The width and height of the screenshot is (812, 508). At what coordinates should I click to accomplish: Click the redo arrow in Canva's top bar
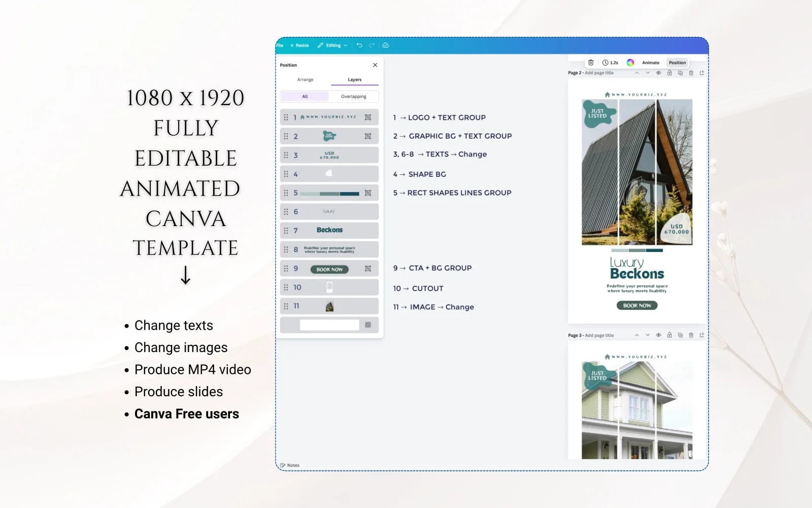pos(371,45)
